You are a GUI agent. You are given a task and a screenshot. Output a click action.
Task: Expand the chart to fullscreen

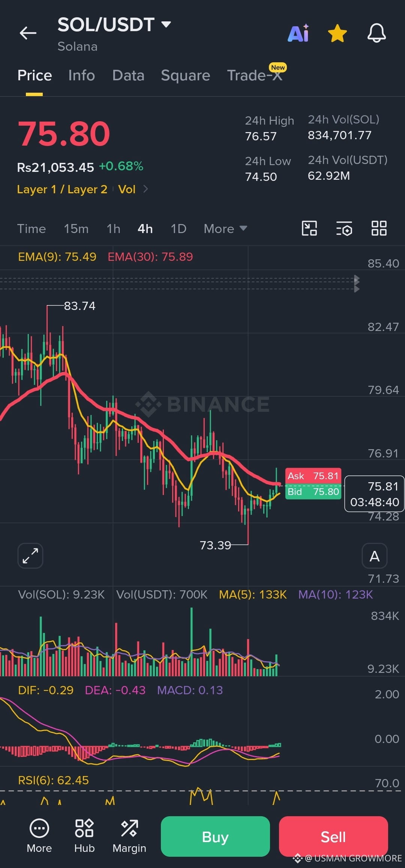pyautogui.click(x=30, y=555)
